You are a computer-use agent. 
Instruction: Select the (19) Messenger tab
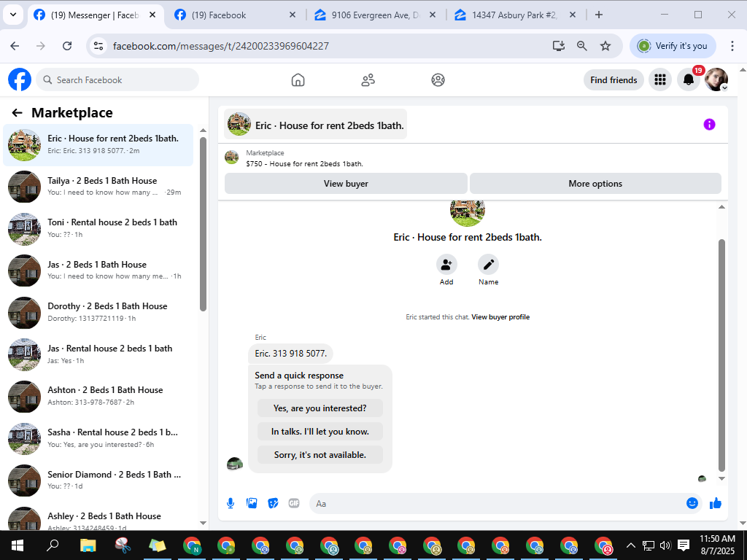click(x=96, y=15)
